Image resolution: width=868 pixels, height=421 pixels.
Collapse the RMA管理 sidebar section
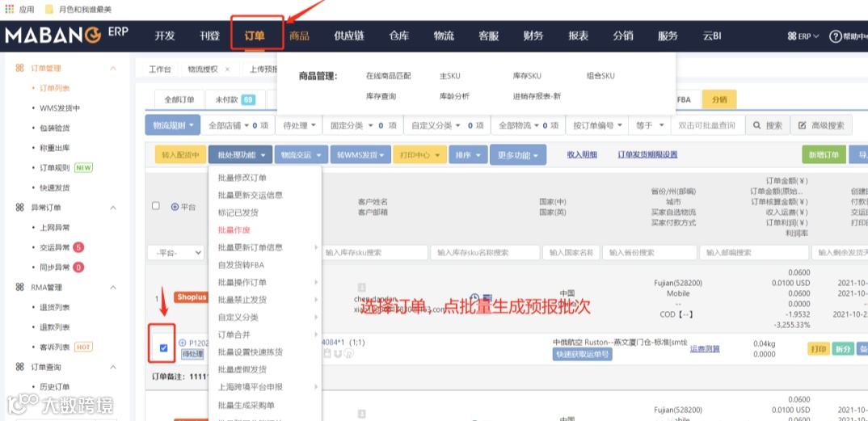pyautogui.click(x=113, y=287)
